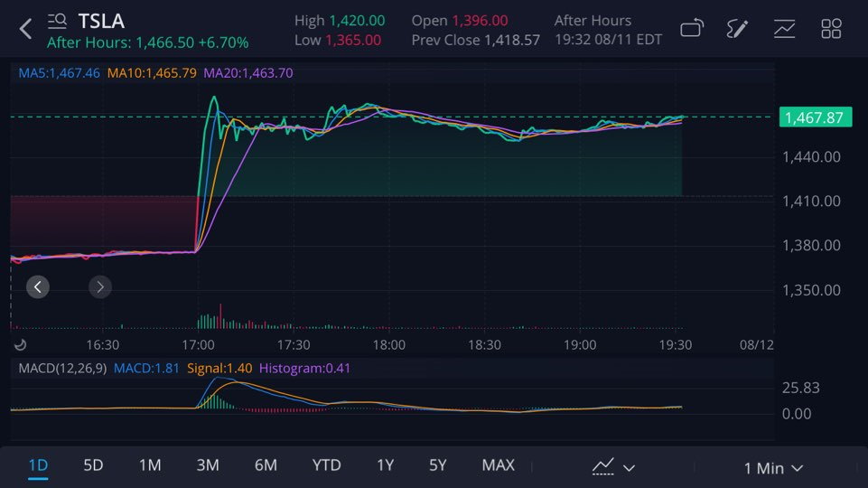Tap the 1,350.00 price axis label
Viewport: 868px width, 488px height.
point(811,290)
